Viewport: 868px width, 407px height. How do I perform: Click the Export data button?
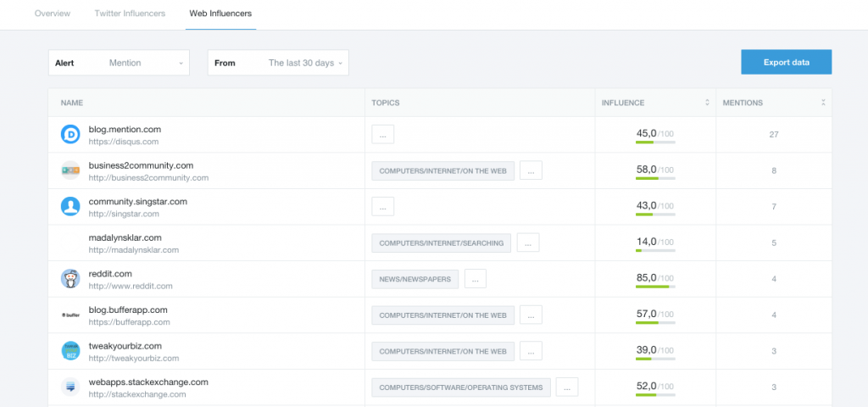pyautogui.click(x=786, y=62)
